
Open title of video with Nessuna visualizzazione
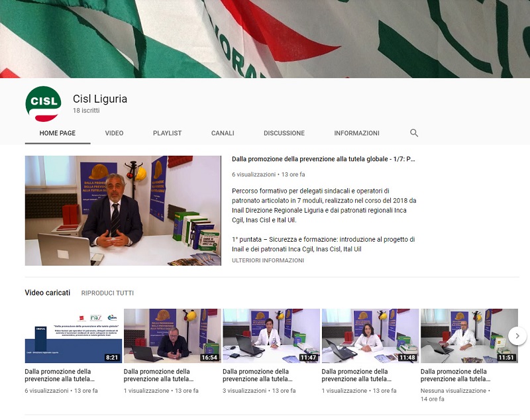point(456,375)
